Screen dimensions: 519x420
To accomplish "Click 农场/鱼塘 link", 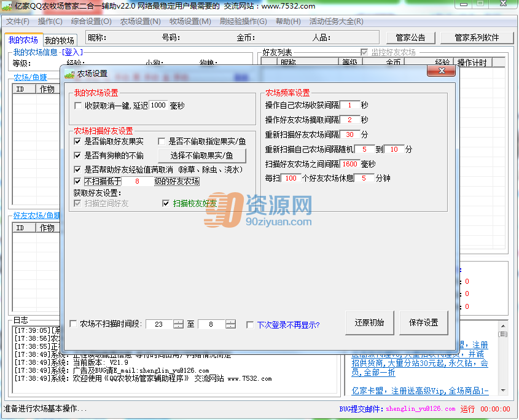I will pyautogui.click(x=31, y=77).
